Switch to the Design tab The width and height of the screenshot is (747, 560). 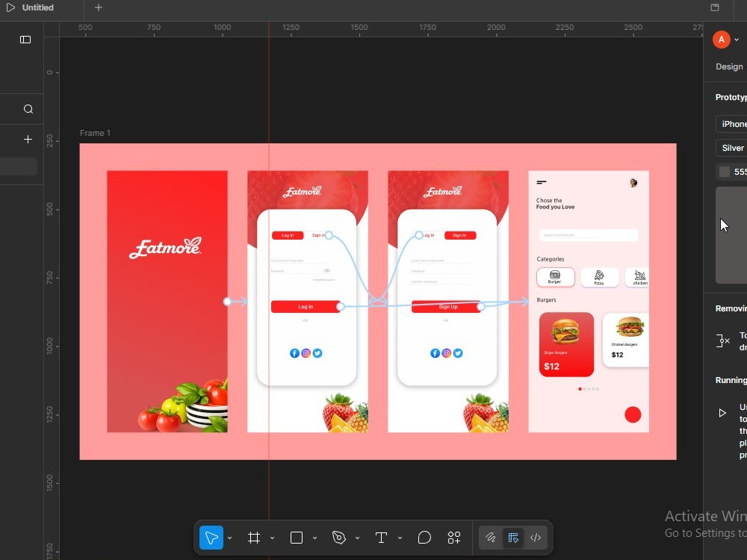coord(729,66)
